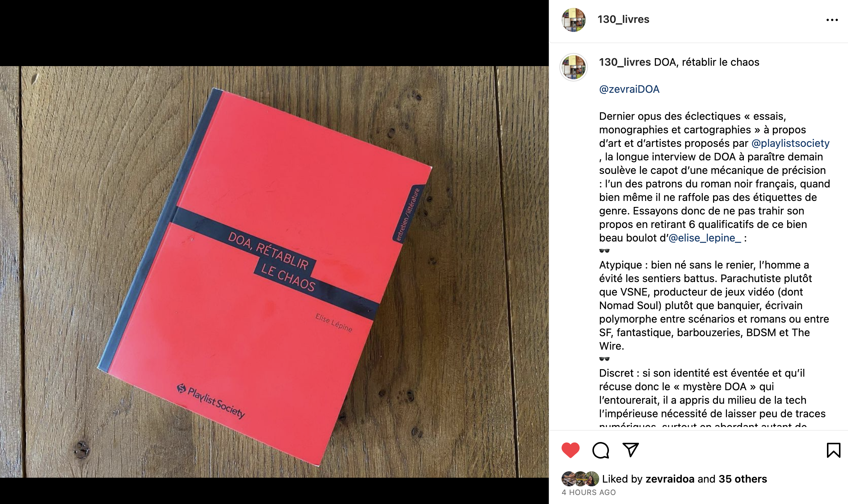Open the comment speech bubble icon
This screenshot has width=848, height=504.
(601, 450)
